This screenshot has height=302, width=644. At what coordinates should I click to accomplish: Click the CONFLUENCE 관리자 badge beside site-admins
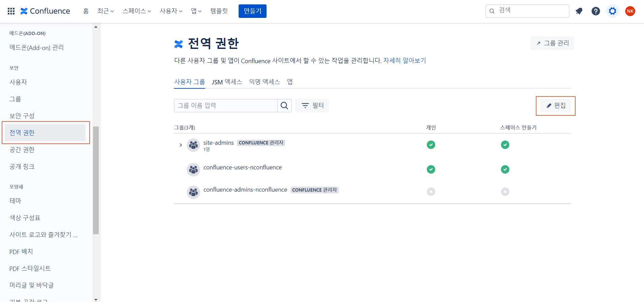pyautogui.click(x=261, y=143)
